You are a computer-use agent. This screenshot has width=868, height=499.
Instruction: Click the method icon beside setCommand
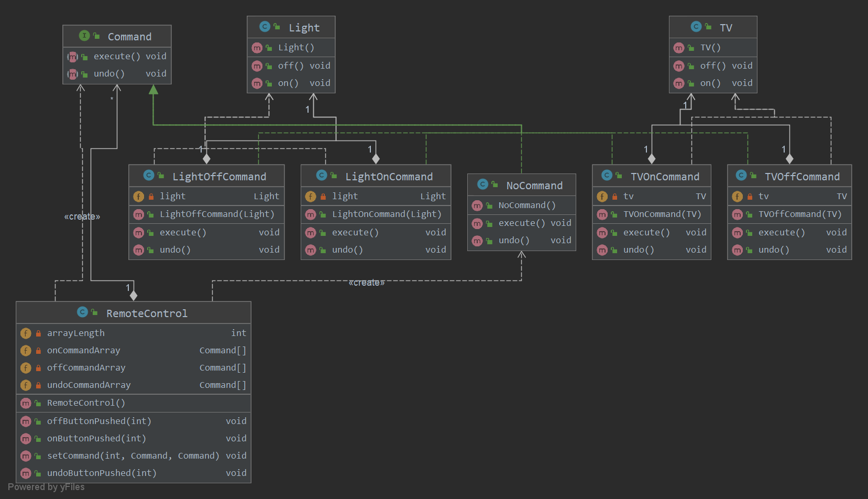click(x=26, y=456)
